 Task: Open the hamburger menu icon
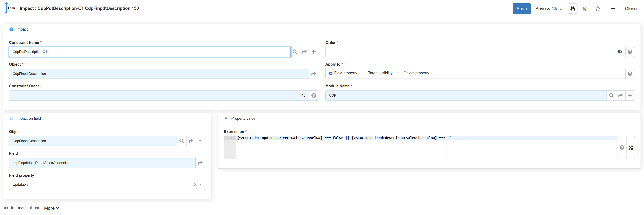[612, 8]
